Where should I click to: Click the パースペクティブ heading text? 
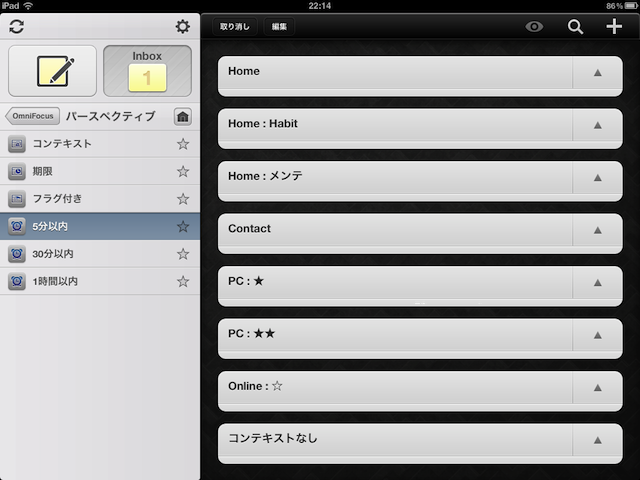[111, 116]
